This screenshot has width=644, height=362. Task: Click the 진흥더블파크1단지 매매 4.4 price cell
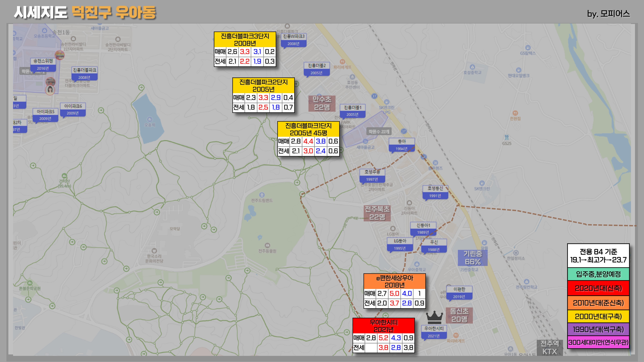click(308, 141)
